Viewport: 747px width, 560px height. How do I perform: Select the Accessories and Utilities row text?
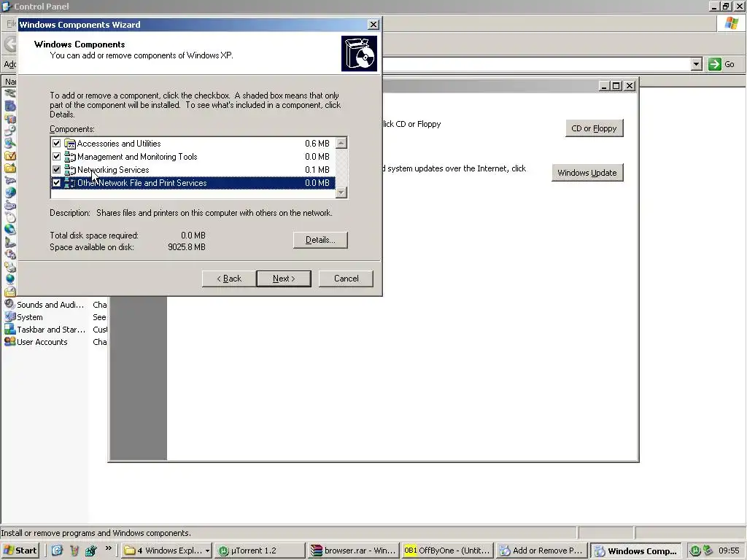(119, 144)
